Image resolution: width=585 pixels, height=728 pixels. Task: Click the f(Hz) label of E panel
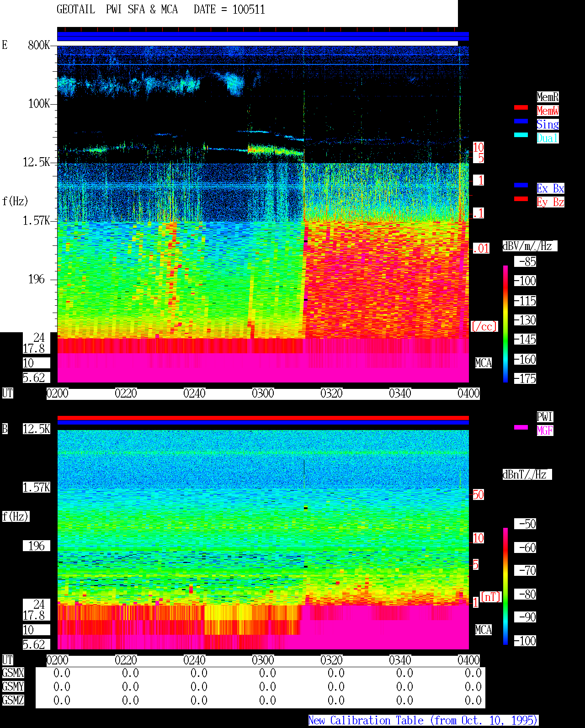coord(16,201)
